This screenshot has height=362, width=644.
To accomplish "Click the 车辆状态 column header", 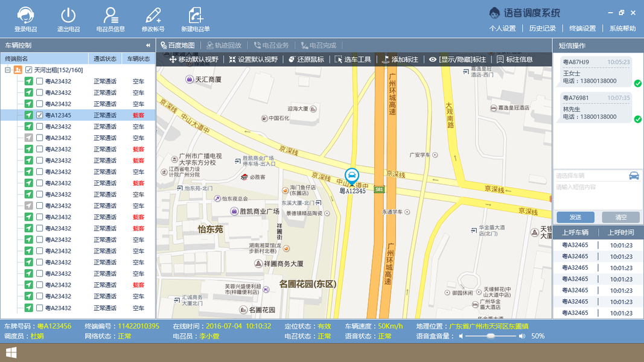I will tap(138, 59).
